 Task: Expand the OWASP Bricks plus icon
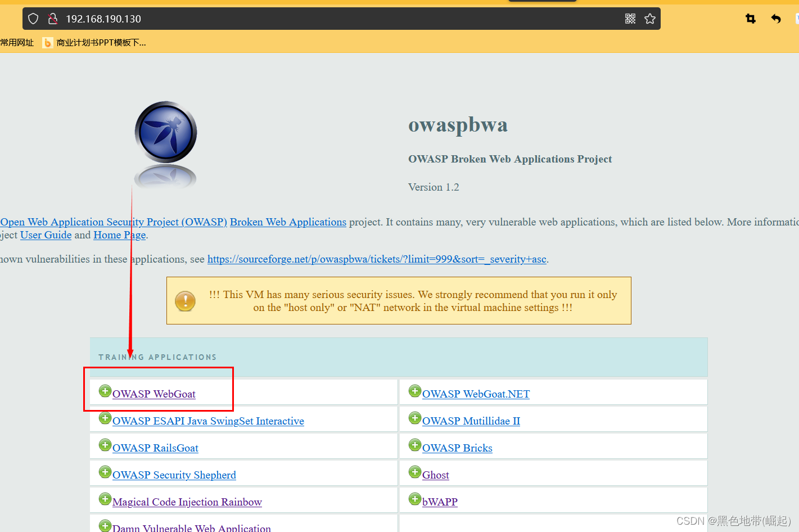point(415,445)
